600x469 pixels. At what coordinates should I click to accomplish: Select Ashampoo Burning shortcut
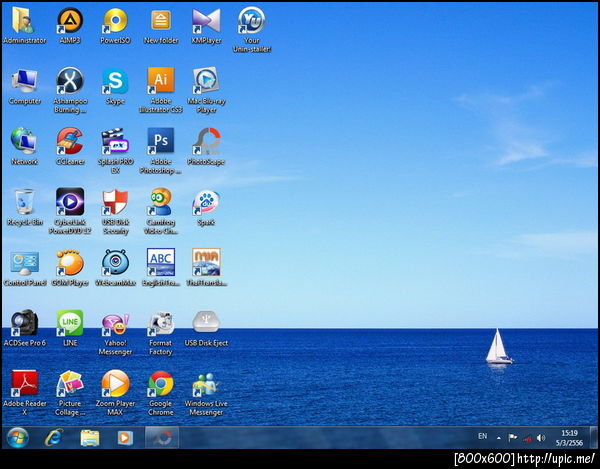(70, 81)
